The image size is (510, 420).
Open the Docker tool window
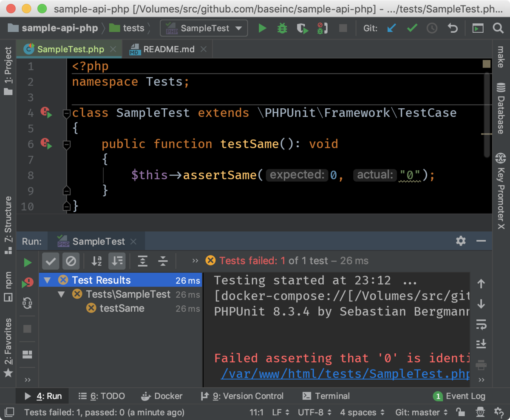click(162, 396)
